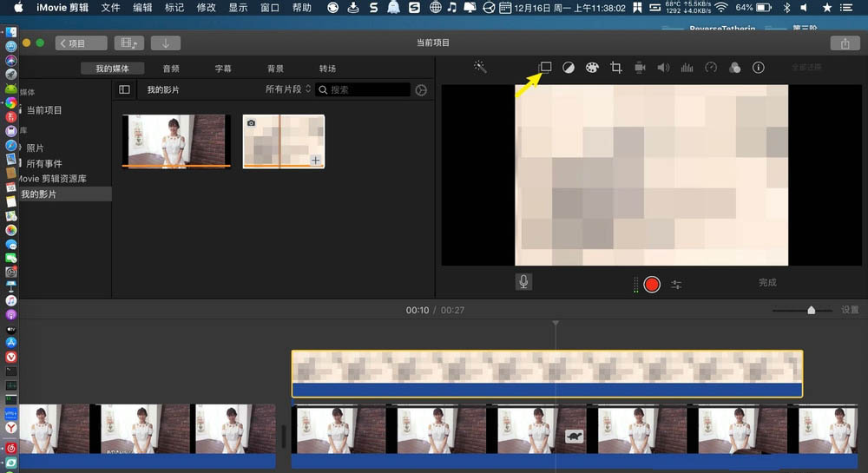The height and width of the screenshot is (473, 868).
Task: Click the media library filmstrip-and-music button
Action: tap(129, 43)
